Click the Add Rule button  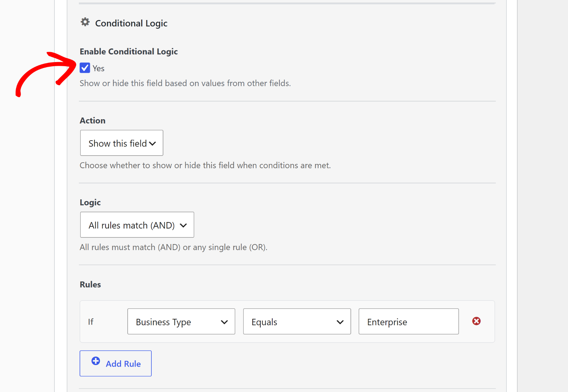116,363
